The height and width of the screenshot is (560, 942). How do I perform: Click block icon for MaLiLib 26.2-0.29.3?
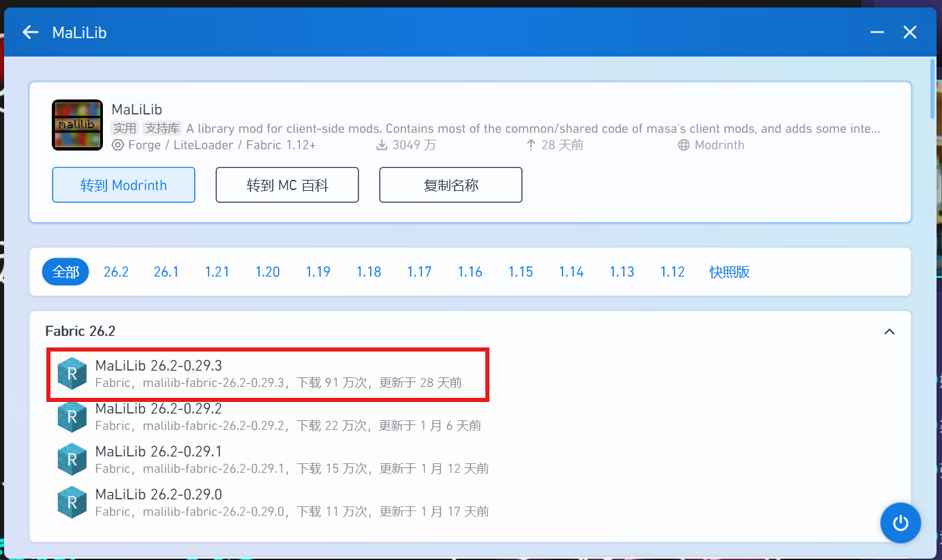[x=72, y=373]
